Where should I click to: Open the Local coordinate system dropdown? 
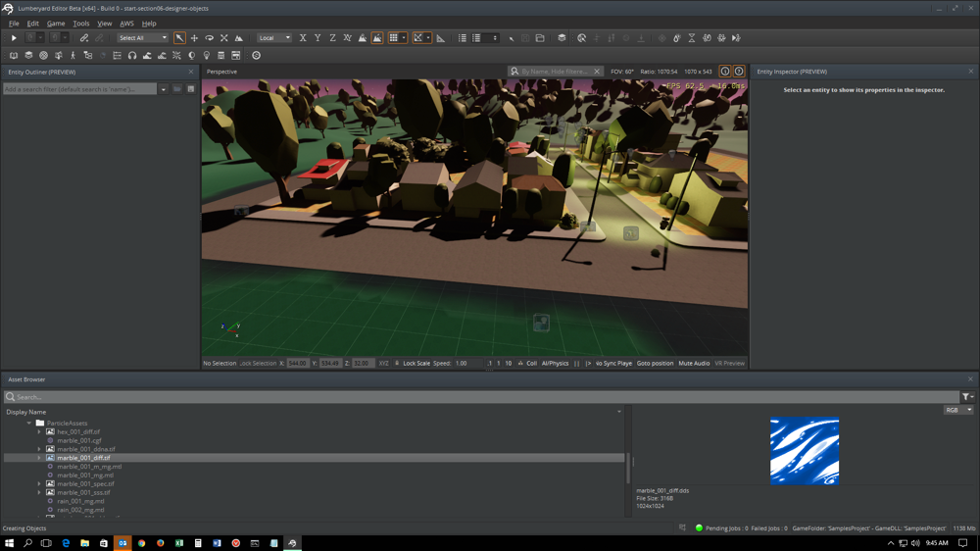274,38
